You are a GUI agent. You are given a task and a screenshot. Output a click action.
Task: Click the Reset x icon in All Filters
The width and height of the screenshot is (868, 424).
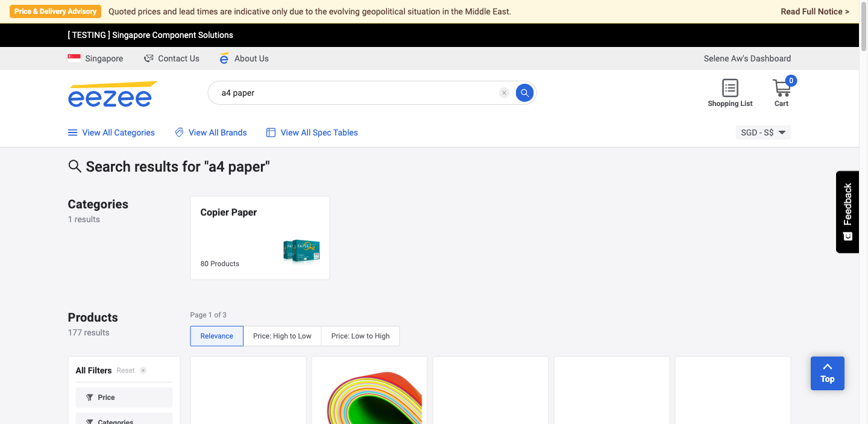tap(143, 370)
